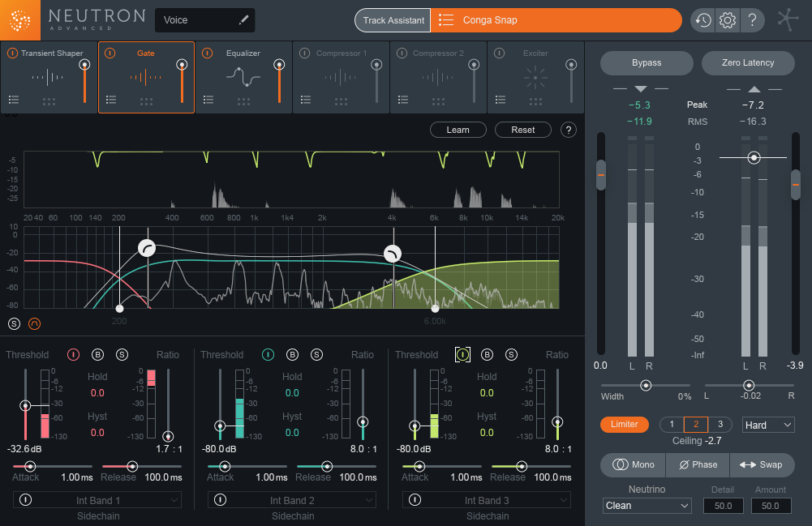This screenshot has height=526, width=812.
Task: Toggle the Limiter button
Action: pos(624,424)
